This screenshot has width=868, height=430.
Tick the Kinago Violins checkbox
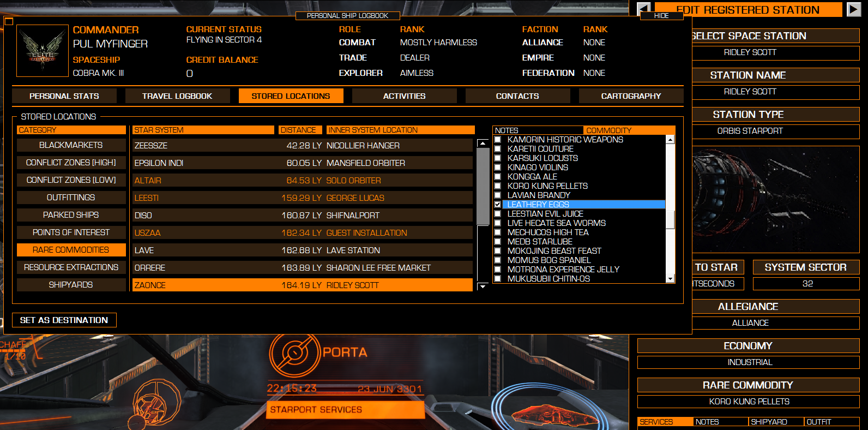497,168
